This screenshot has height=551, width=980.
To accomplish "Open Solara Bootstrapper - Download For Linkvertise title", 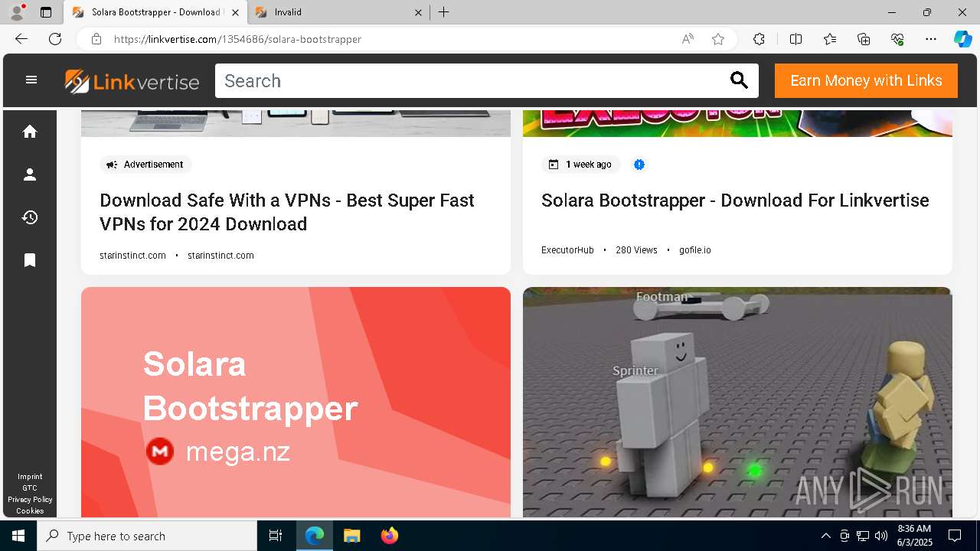I will [x=735, y=201].
